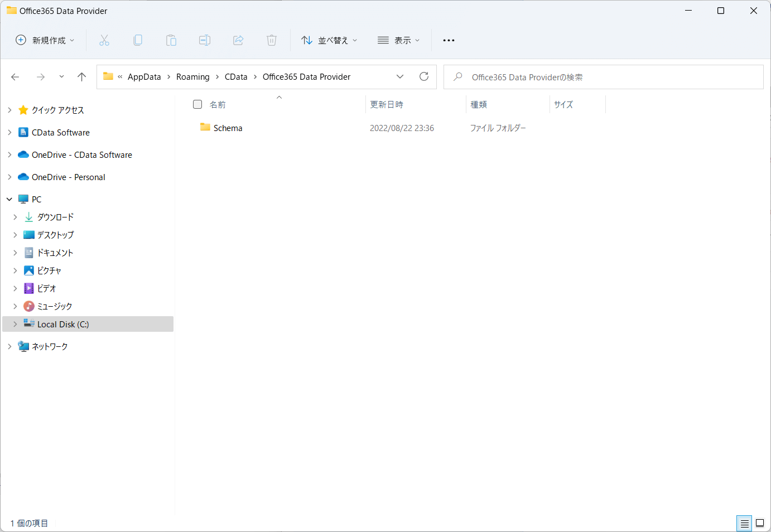
Task: Expand the CData Software tree node
Action: (x=9, y=132)
